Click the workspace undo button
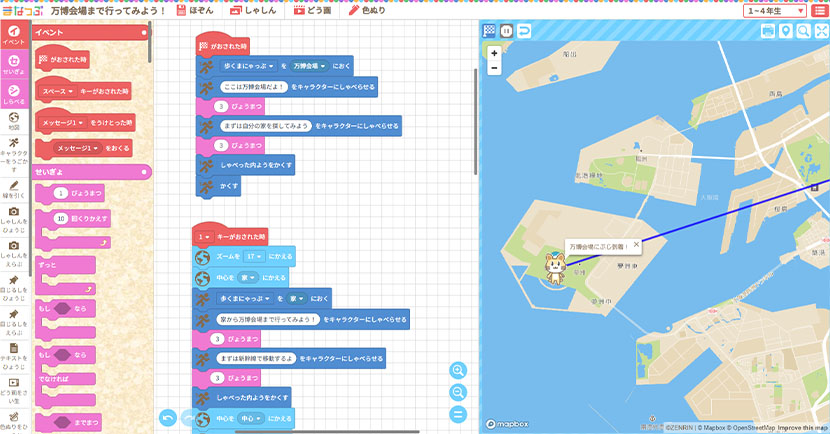 (x=168, y=416)
